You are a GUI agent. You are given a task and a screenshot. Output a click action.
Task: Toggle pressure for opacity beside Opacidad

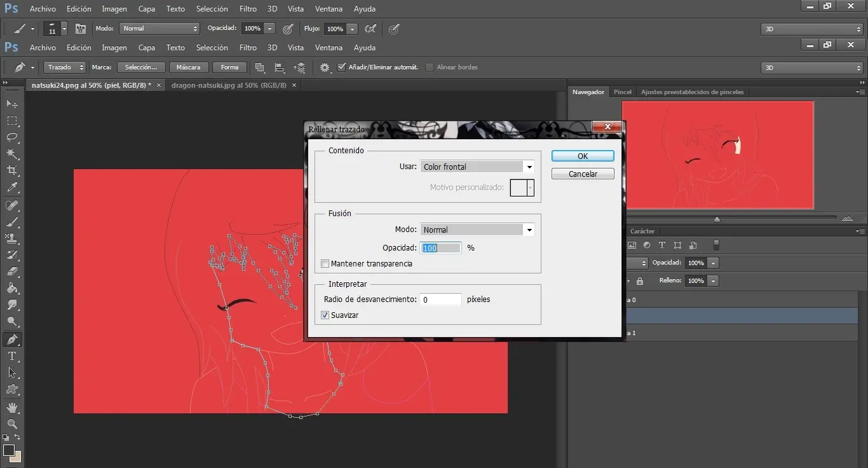click(x=288, y=29)
